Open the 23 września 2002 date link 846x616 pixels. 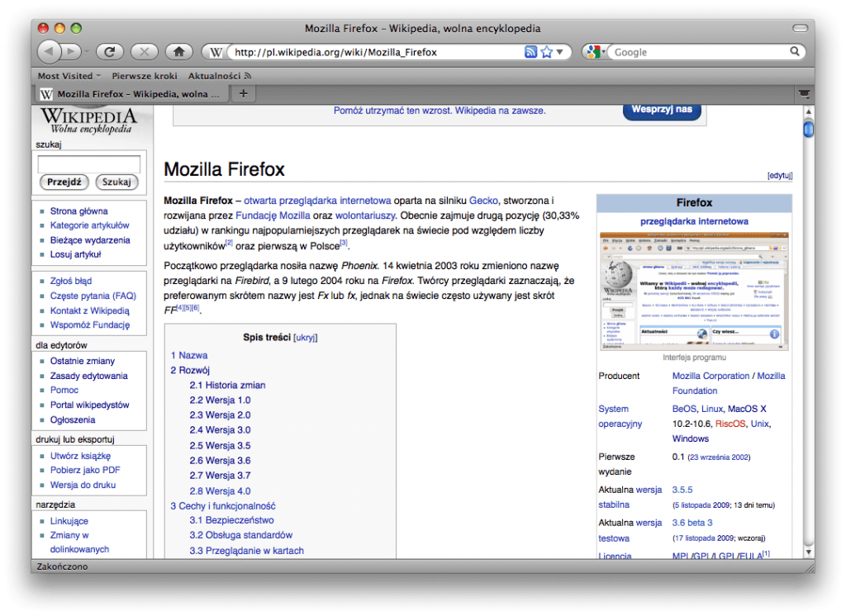click(719, 457)
